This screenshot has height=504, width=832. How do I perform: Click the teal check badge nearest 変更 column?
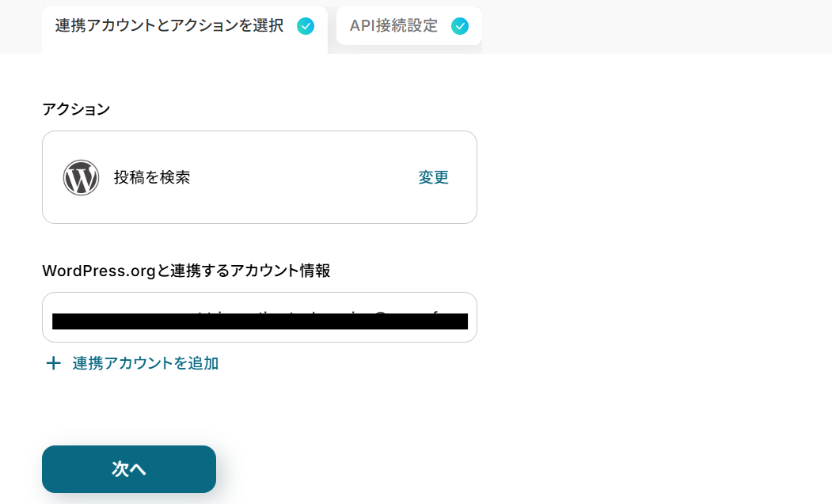(459, 26)
